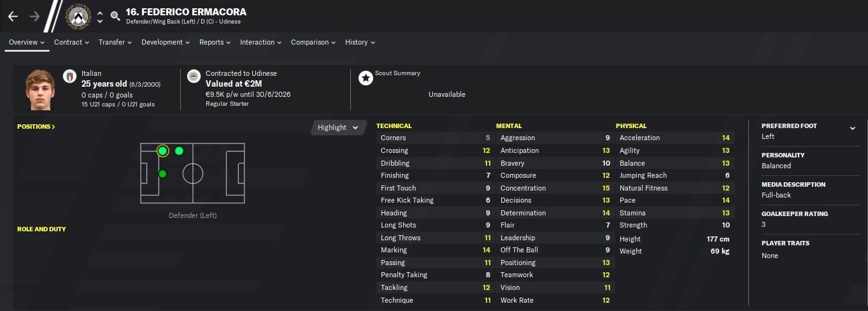Image resolution: width=868 pixels, height=311 pixels.
Task: Click the Contracted to Udinese link
Action: pyautogui.click(x=241, y=73)
